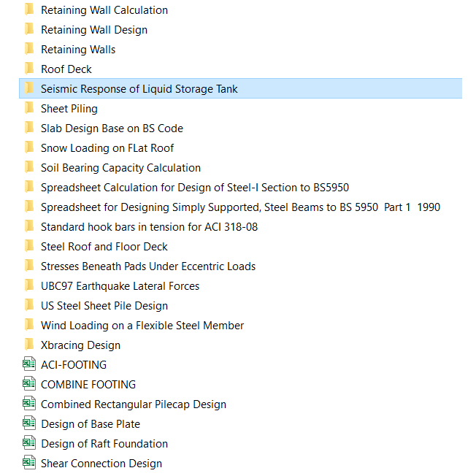Image resolution: width=476 pixels, height=476 pixels.
Task: Click the folder icon for Xbracing Design
Action: pos(29,345)
